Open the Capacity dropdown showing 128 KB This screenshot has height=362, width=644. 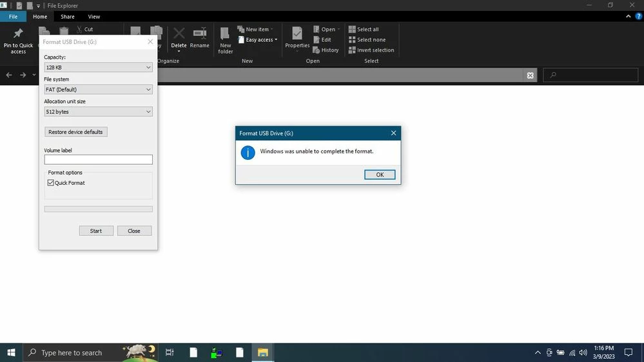tap(98, 67)
